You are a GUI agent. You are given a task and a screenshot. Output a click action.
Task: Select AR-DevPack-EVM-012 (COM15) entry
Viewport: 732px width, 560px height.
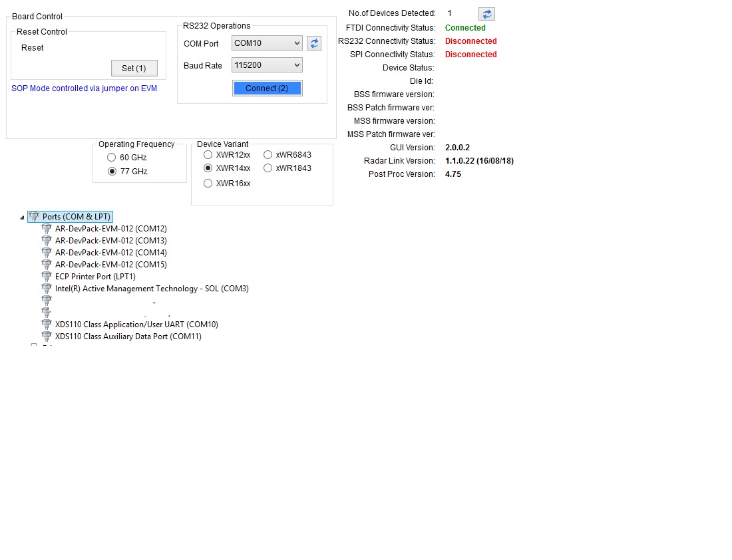pyautogui.click(x=110, y=264)
